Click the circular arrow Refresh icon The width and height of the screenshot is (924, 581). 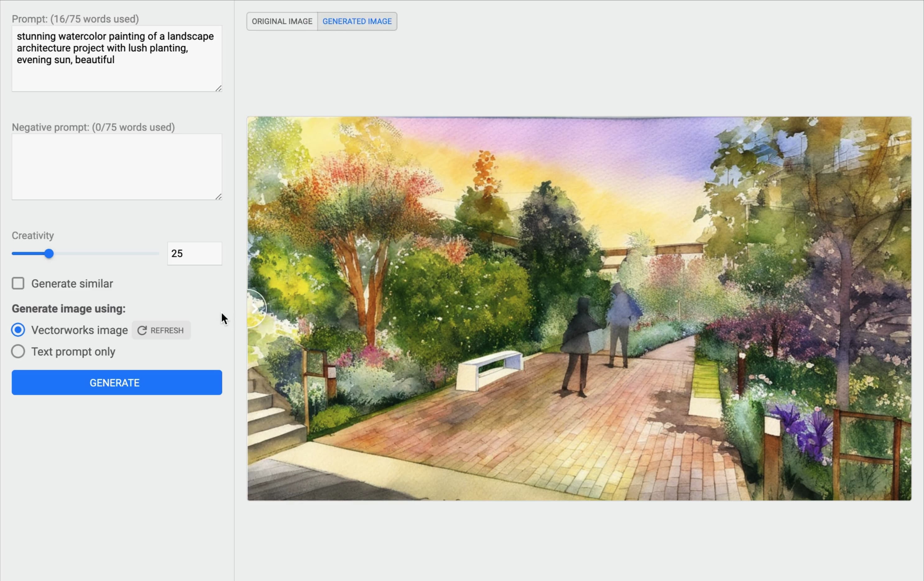(142, 330)
